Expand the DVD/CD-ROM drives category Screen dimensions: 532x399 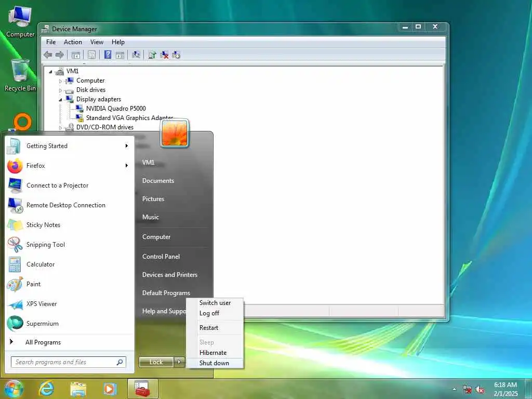[x=60, y=128]
